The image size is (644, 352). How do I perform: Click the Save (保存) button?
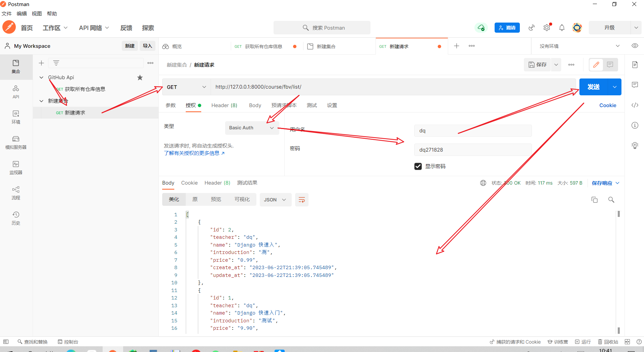537,65
